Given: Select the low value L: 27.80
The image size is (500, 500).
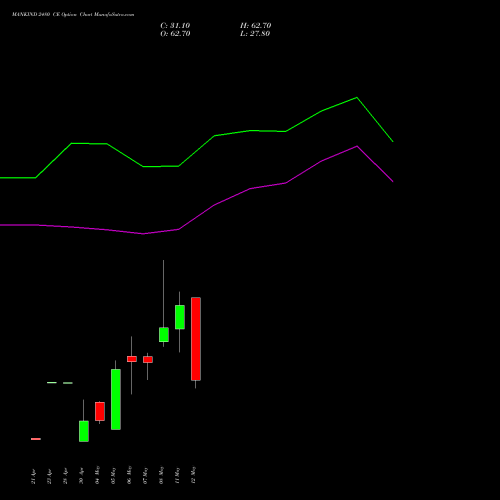Looking at the screenshot, I should click(x=255, y=34).
